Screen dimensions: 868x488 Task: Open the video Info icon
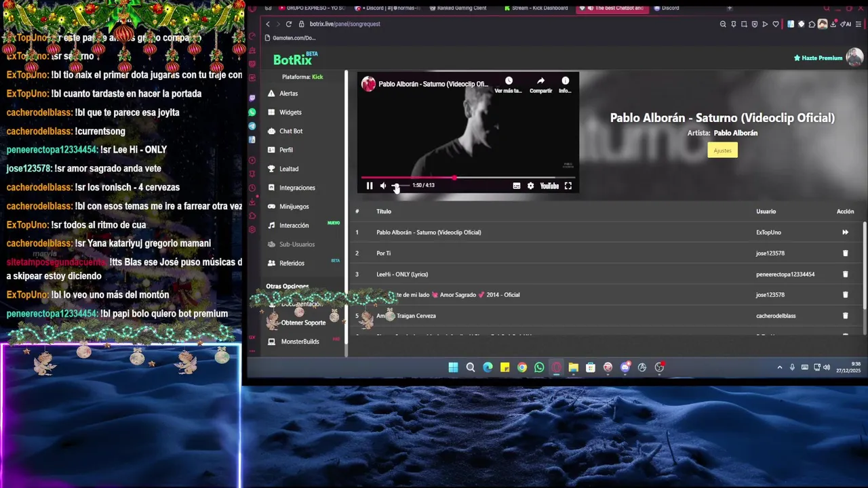click(565, 81)
